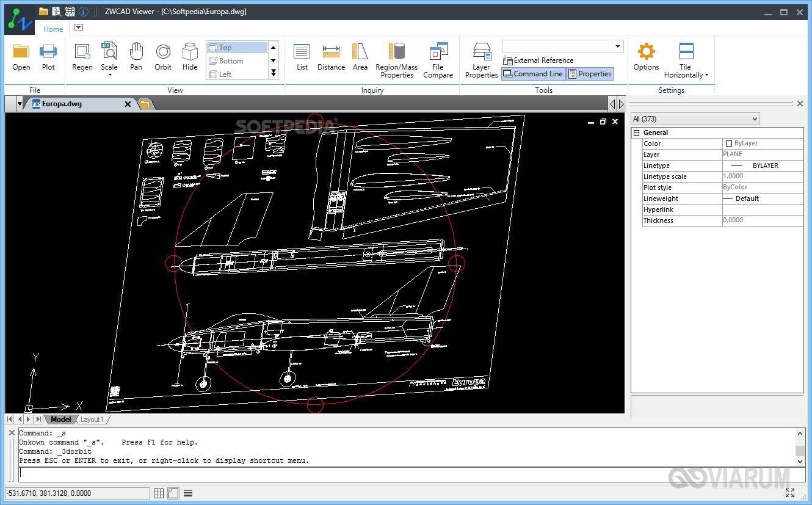
Task: Open Region/Mass Properties
Action: pyautogui.click(x=397, y=60)
